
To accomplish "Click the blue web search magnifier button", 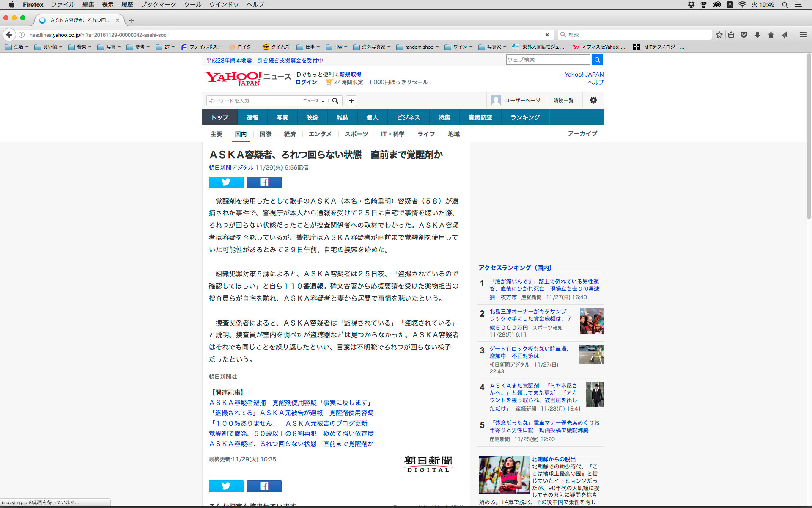I will pos(597,60).
